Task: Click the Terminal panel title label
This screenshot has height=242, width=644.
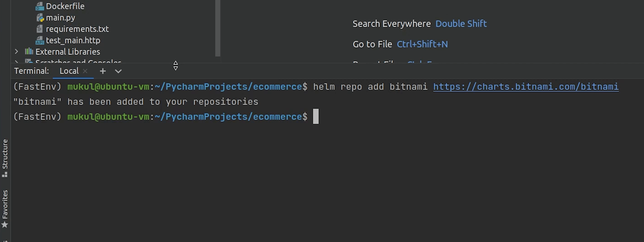Action: [31, 71]
